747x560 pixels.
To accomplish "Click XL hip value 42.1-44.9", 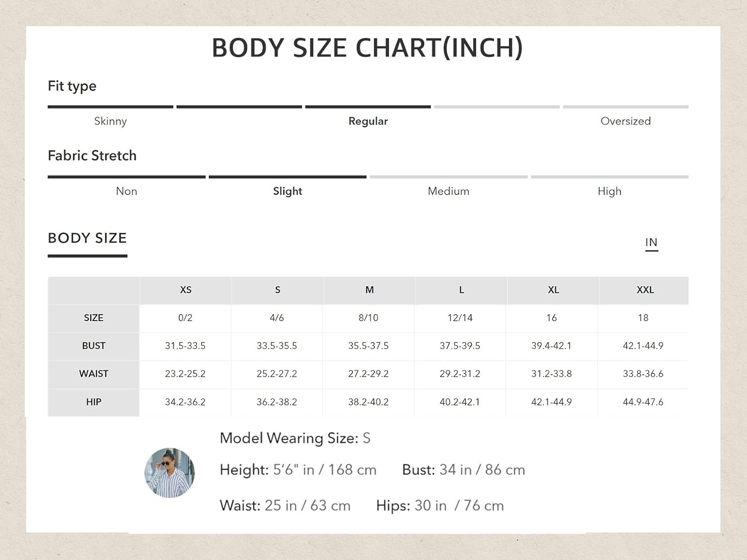I will pyautogui.click(x=551, y=402).
